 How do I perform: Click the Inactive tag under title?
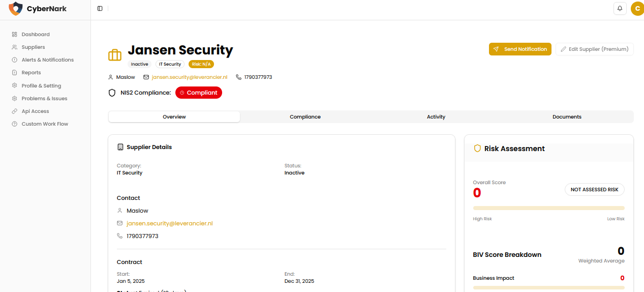pyautogui.click(x=140, y=64)
